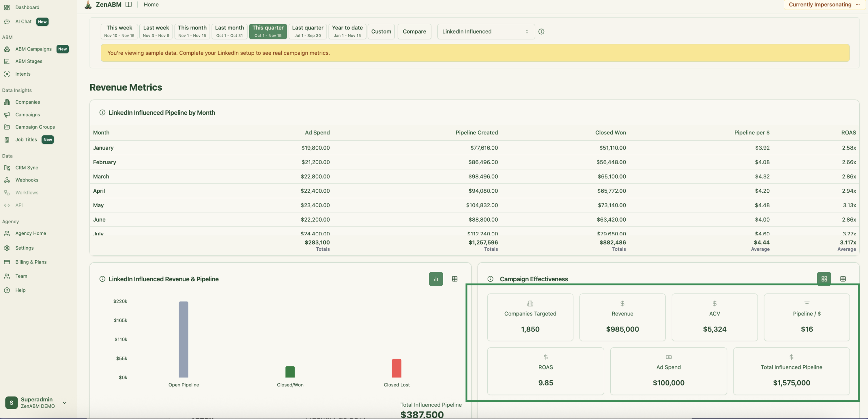The height and width of the screenshot is (419, 868).
Task: Expand the Superadmin account menu
Action: [64, 403]
